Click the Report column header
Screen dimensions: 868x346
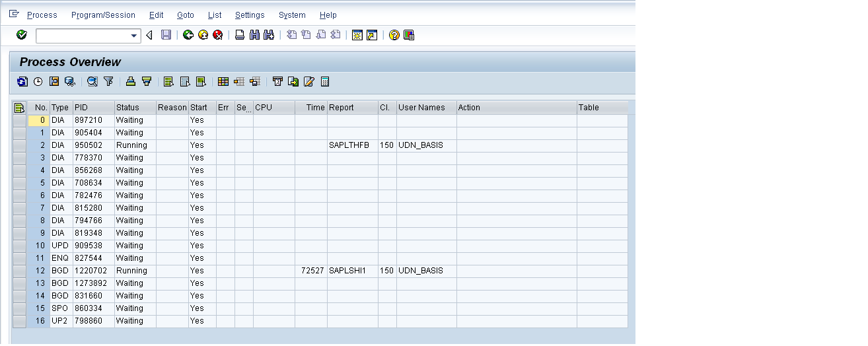tap(352, 107)
